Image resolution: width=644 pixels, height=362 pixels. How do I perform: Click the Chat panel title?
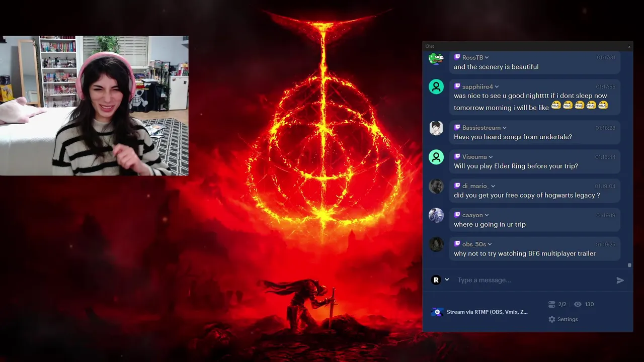(x=430, y=46)
